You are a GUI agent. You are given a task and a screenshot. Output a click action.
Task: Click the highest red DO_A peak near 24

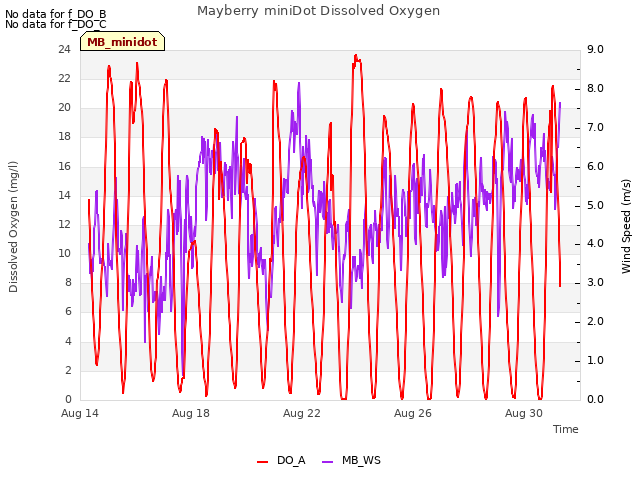click(x=356, y=56)
